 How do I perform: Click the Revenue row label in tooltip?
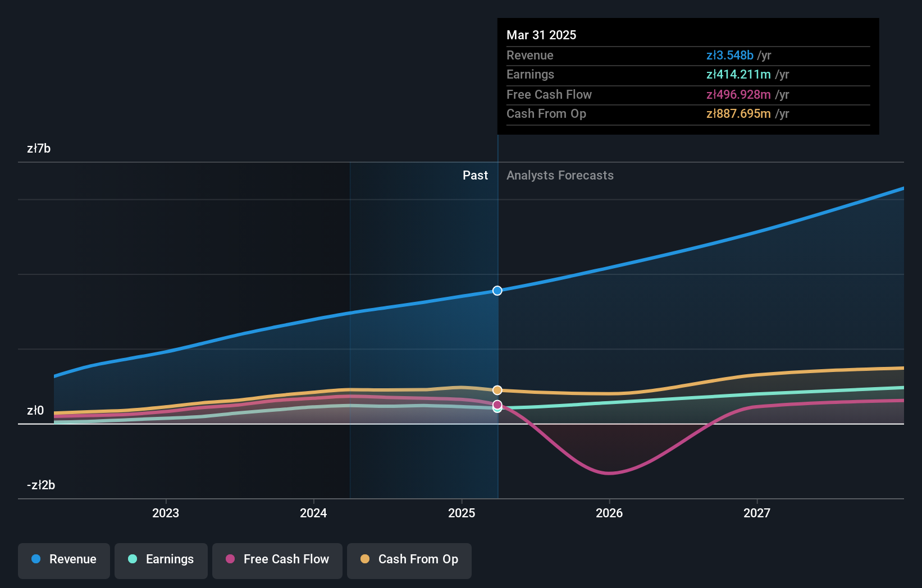click(x=530, y=56)
